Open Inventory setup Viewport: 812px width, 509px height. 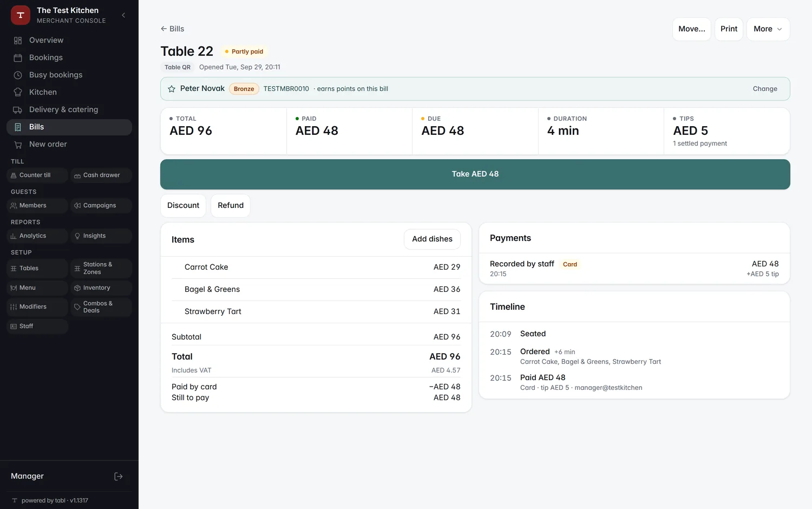click(x=101, y=288)
